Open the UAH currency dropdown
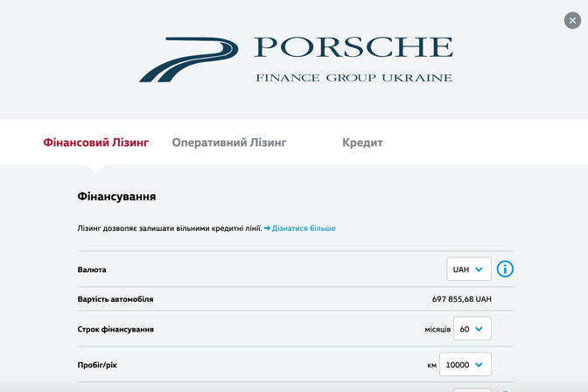 tap(469, 269)
